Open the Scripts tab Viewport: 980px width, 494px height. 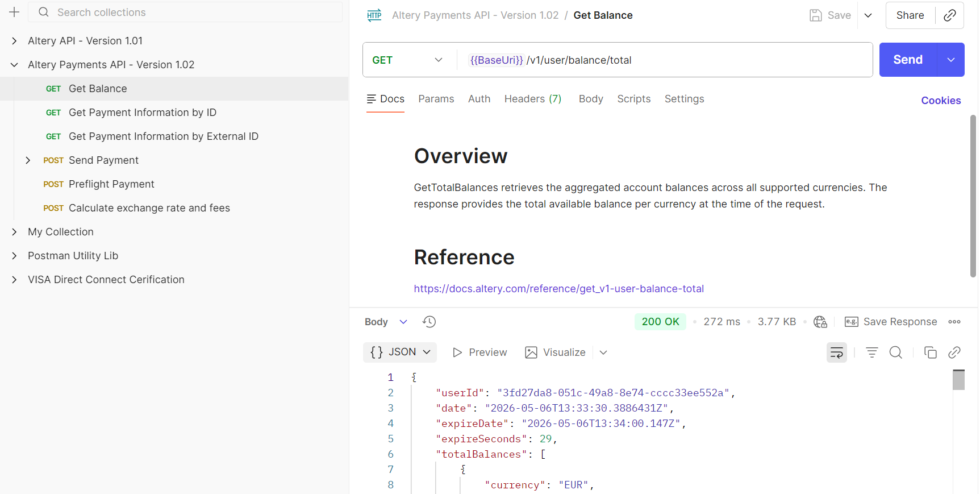[634, 99]
